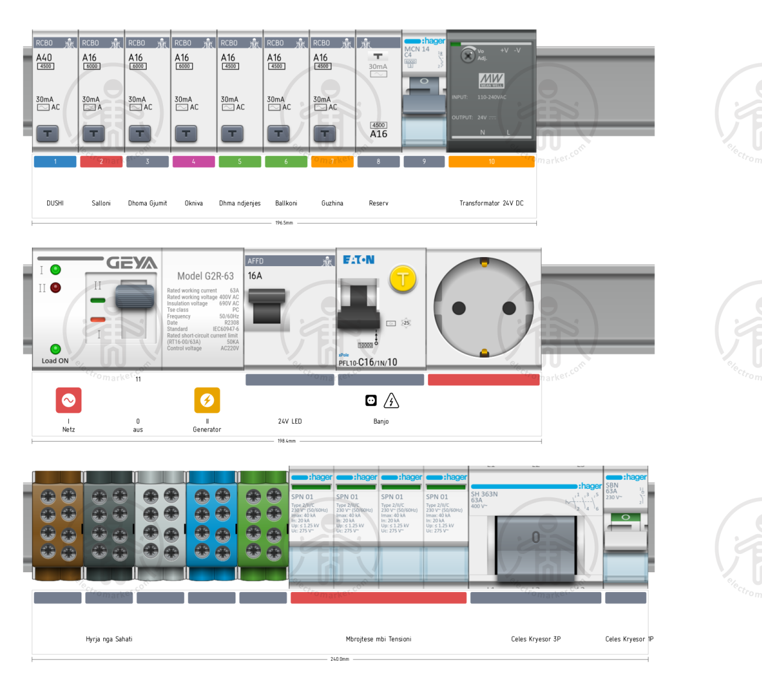
Task: Click the Banjo label text
Action: pos(381,421)
